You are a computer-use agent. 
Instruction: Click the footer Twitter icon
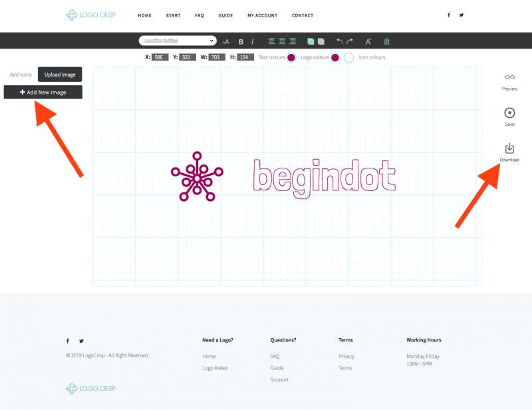pyautogui.click(x=81, y=341)
